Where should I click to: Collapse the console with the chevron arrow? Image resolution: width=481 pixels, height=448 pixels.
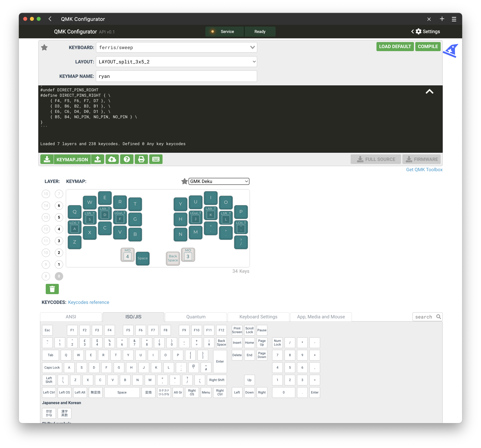pyautogui.click(x=429, y=91)
